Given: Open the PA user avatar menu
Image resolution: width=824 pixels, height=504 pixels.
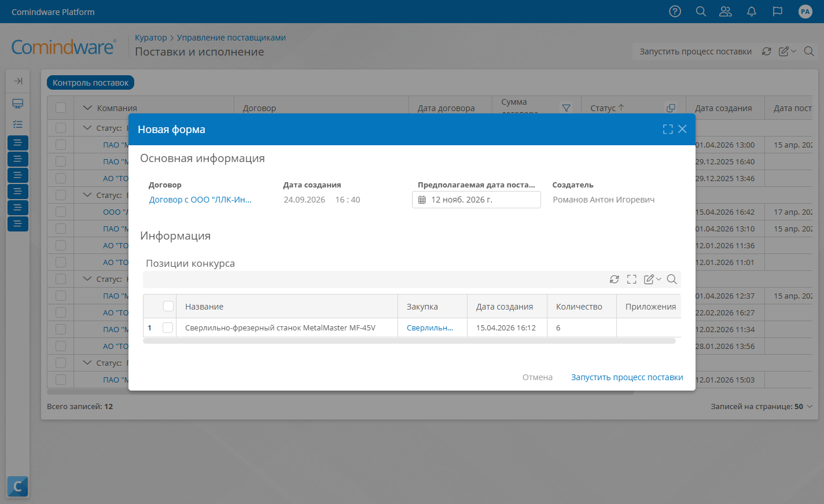Looking at the screenshot, I should click(805, 12).
